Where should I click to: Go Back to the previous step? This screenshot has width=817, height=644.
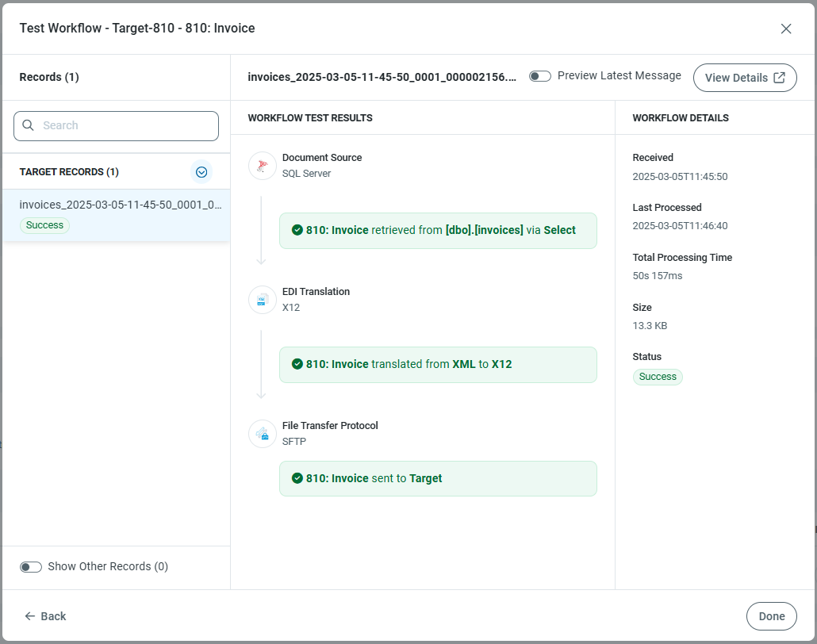(45, 616)
